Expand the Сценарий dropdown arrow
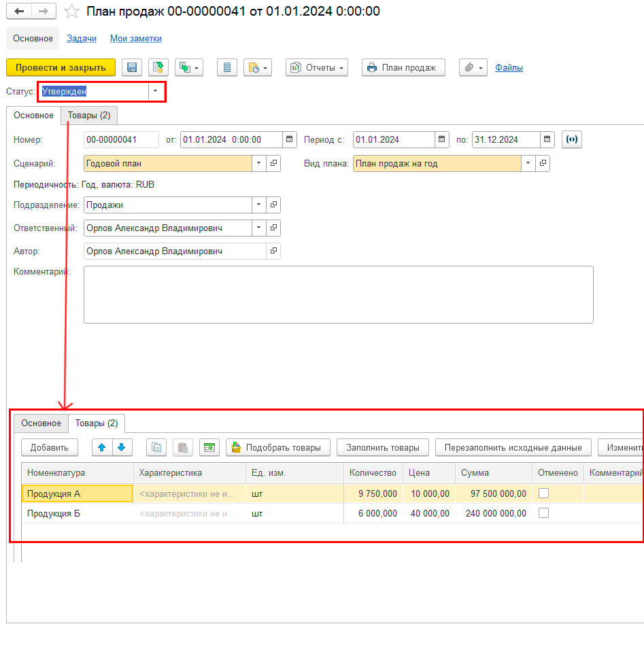Viewport: 644px width, 660px height. [x=258, y=163]
